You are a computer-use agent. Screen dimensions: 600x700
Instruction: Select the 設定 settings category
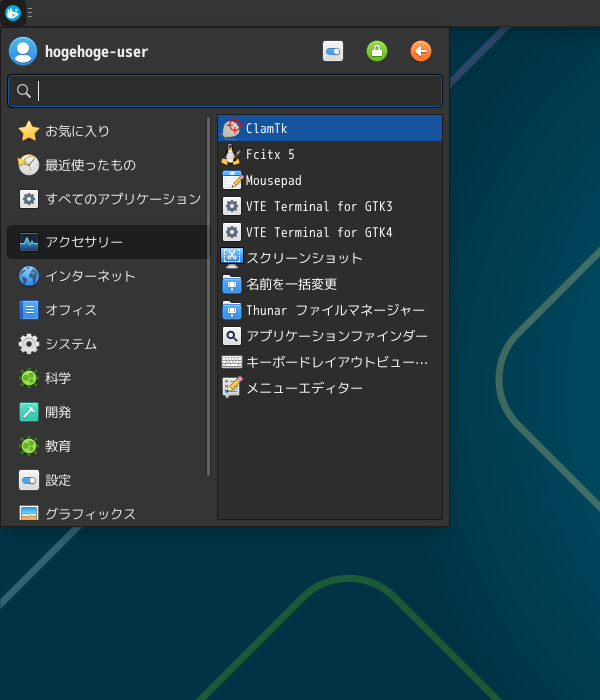[58, 480]
